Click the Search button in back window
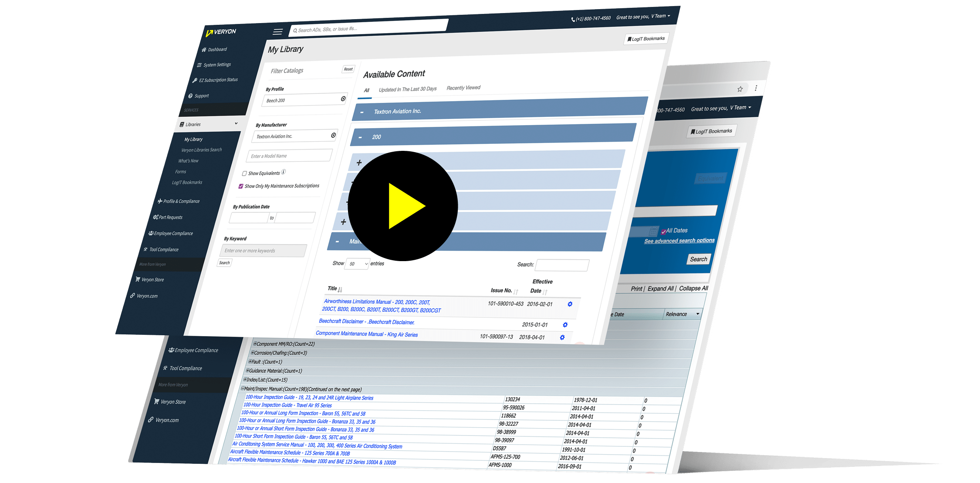 click(699, 259)
